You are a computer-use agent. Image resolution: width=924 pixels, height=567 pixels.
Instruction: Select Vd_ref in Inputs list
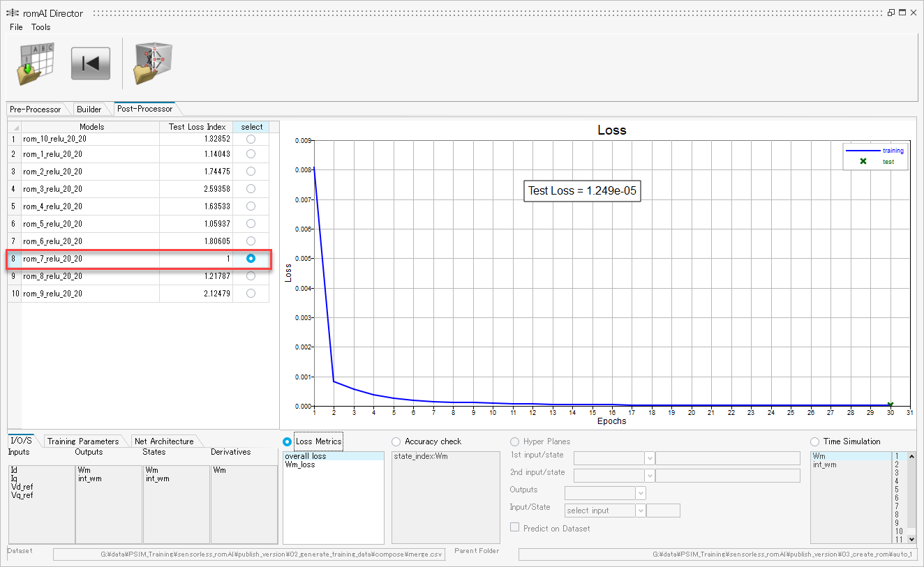pos(22,487)
